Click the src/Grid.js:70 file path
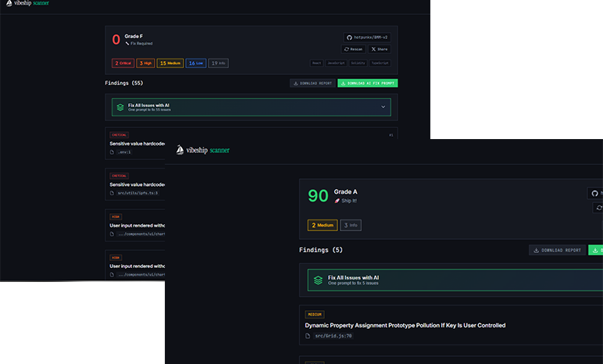This screenshot has height=364, width=603. pos(334,336)
